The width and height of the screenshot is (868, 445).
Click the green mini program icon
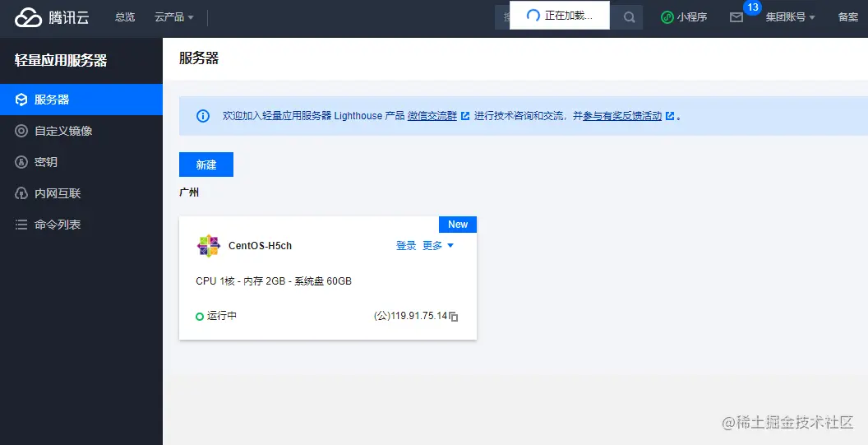pos(667,17)
